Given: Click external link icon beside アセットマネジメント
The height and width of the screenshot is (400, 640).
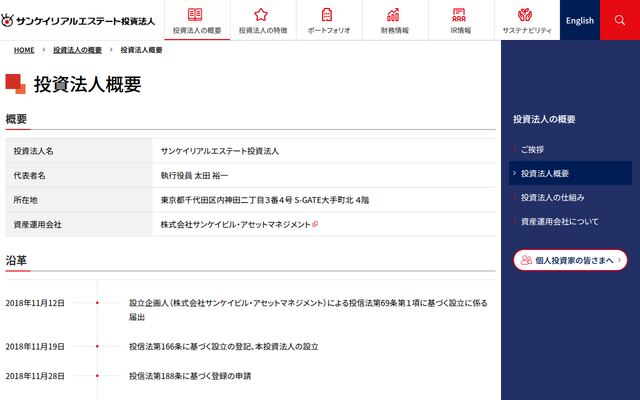Looking at the screenshot, I should point(315,224).
